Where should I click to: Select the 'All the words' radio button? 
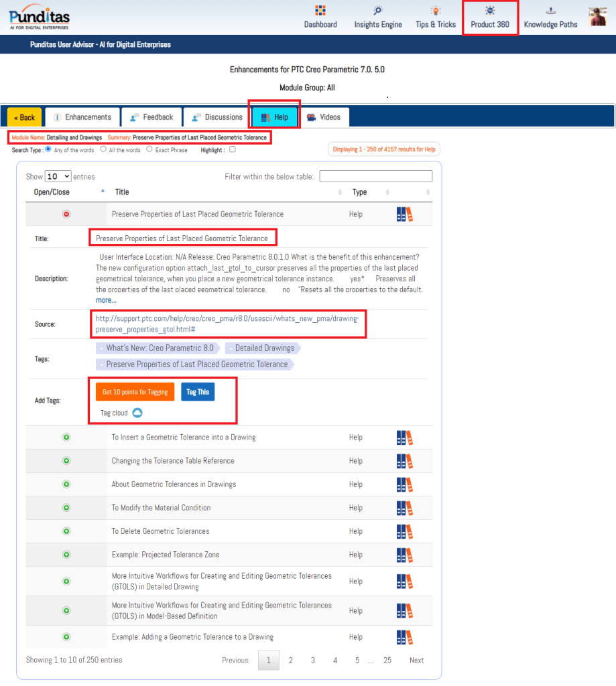click(x=103, y=149)
